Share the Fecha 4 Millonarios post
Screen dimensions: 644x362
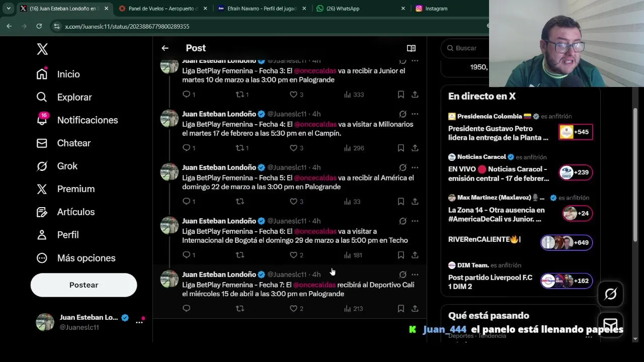(415, 148)
